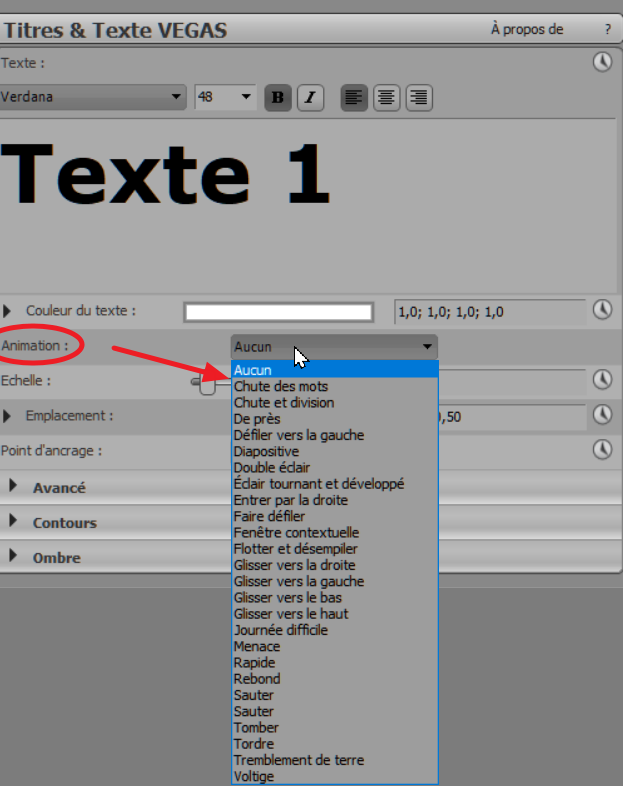Click into the Texte 1 editing area

coord(308,207)
